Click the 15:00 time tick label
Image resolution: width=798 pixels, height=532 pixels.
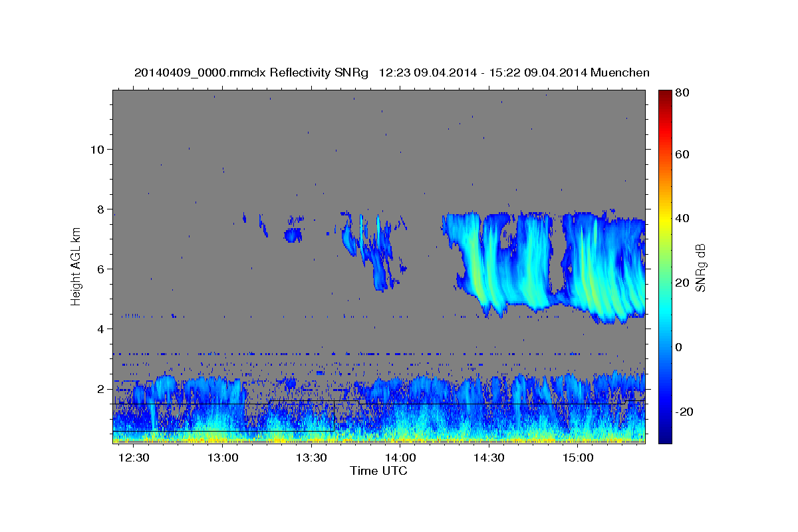pos(578,458)
